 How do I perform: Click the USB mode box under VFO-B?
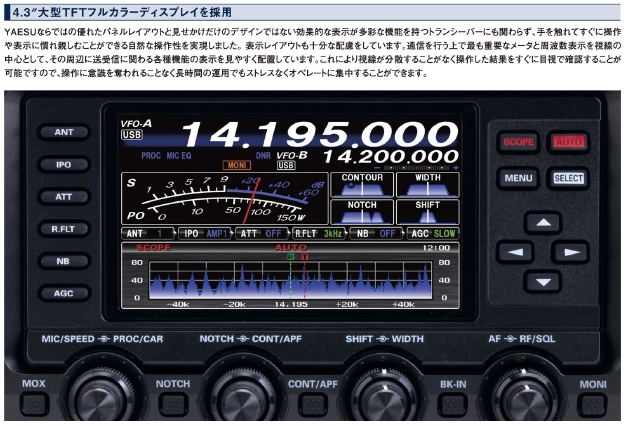click(x=286, y=165)
